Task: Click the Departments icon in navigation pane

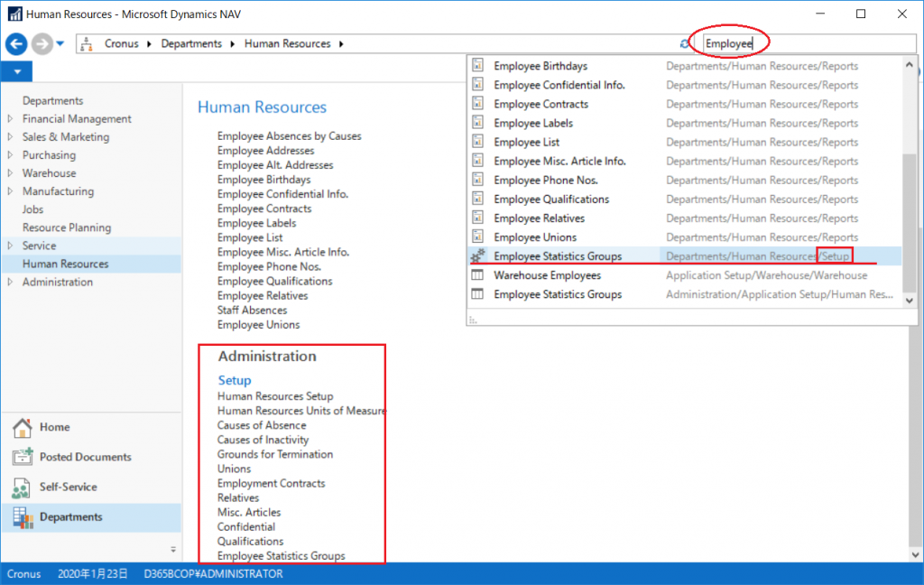Action: click(23, 517)
